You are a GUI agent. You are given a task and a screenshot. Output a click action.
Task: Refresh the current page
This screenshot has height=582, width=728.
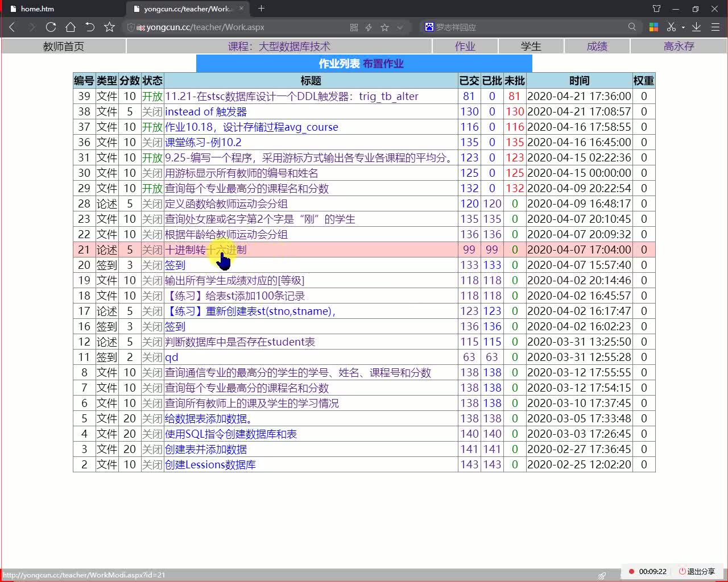pyautogui.click(x=51, y=27)
